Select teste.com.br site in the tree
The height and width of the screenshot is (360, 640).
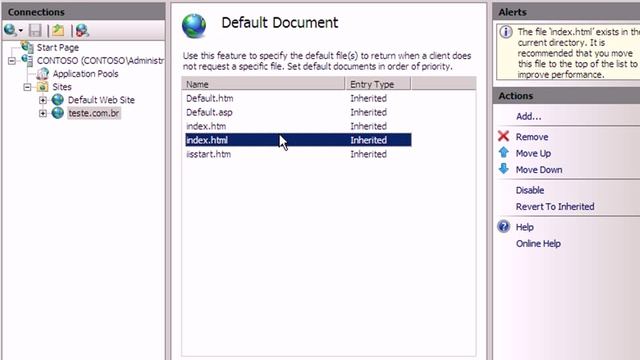[x=93, y=113]
